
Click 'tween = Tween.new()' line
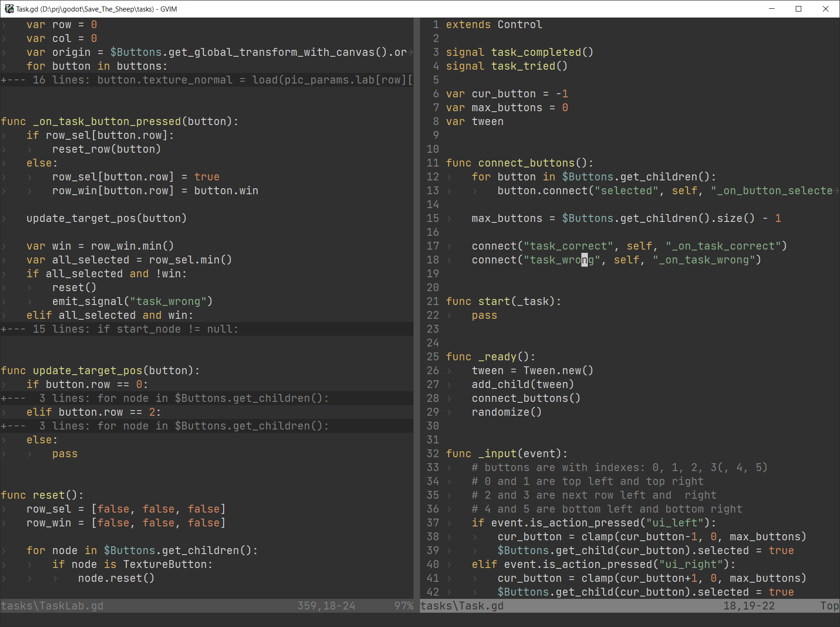(532, 370)
